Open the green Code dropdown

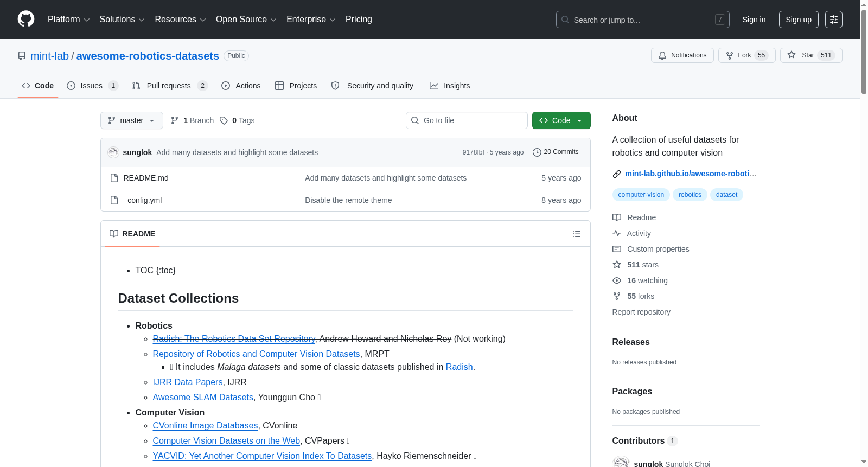[x=561, y=120]
